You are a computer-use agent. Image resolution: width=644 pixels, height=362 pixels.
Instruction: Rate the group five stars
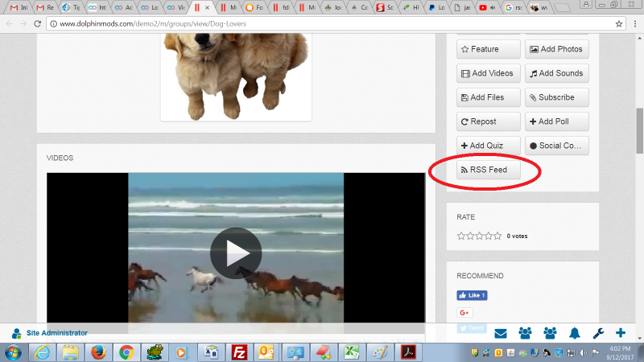click(x=497, y=236)
